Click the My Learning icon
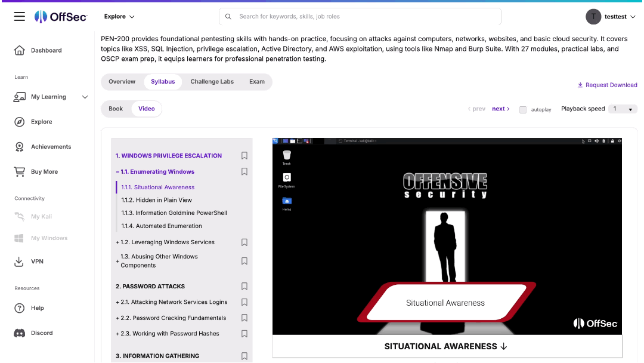644x363 pixels. 19,97
